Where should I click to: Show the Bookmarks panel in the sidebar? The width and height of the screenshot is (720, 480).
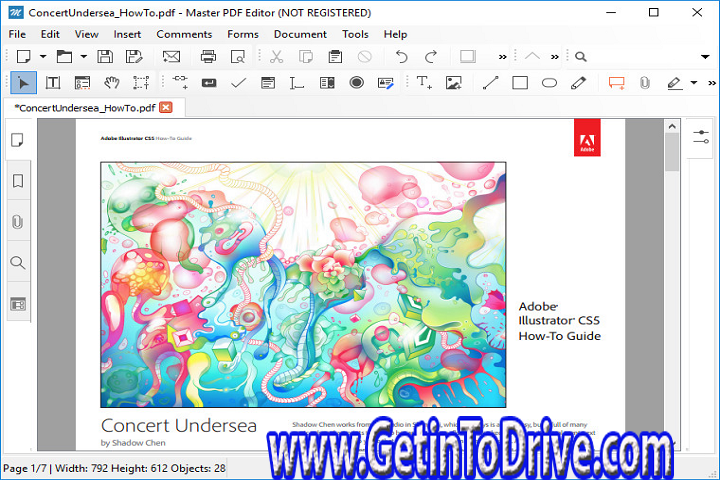point(18,181)
